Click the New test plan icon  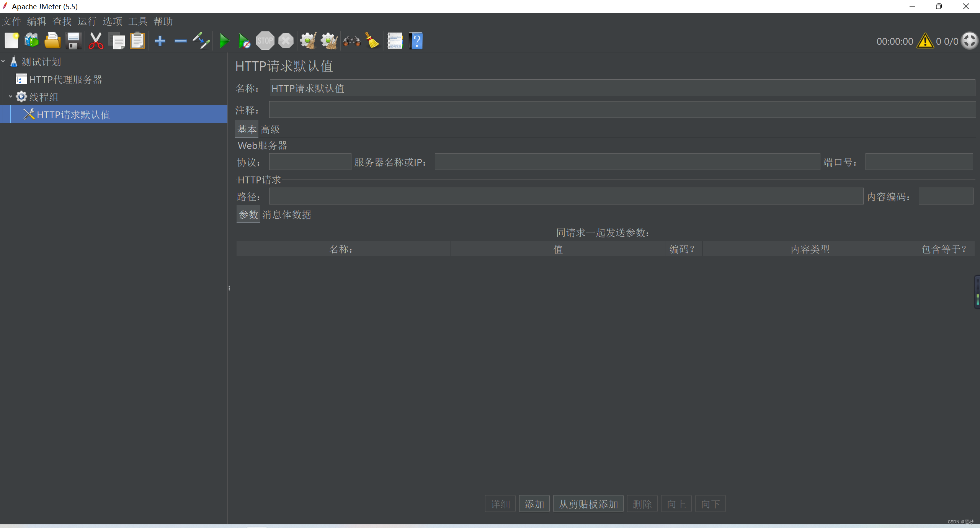coord(11,41)
